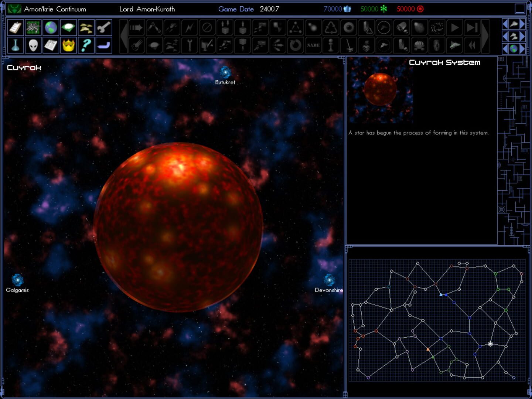Click the Lord Amon-Kurath name in the header

(x=147, y=9)
